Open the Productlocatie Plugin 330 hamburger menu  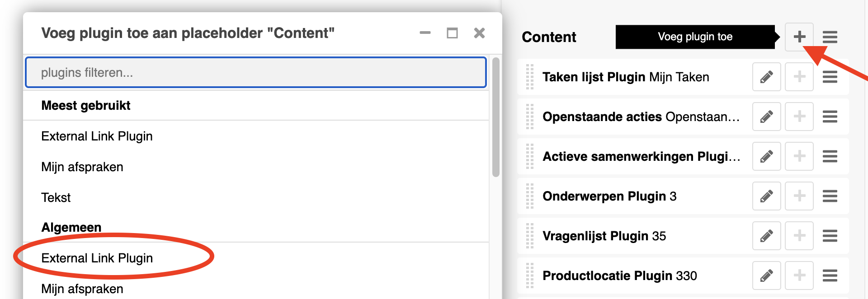click(x=830, y=276)
